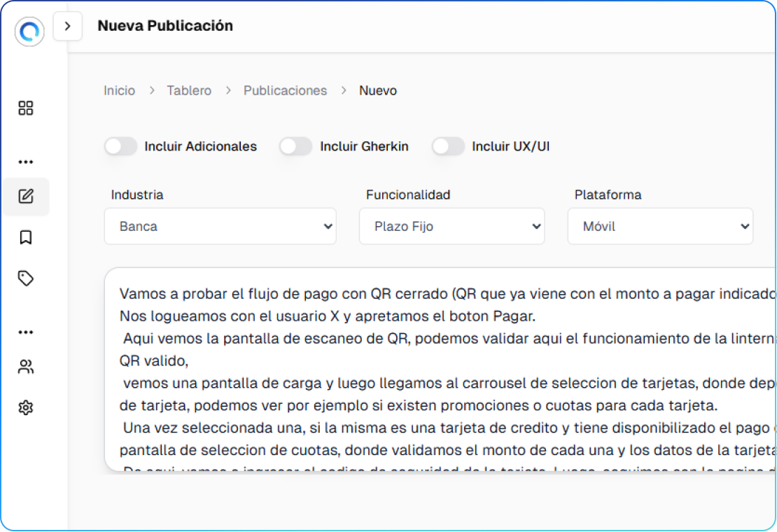Click the app logo icon

click(x=29, y=31)
